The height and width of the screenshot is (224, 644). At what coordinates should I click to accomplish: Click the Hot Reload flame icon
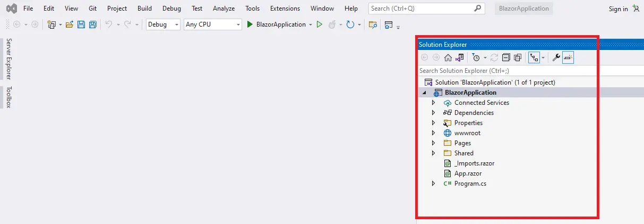pyautogui.click(x=332, y=24)
